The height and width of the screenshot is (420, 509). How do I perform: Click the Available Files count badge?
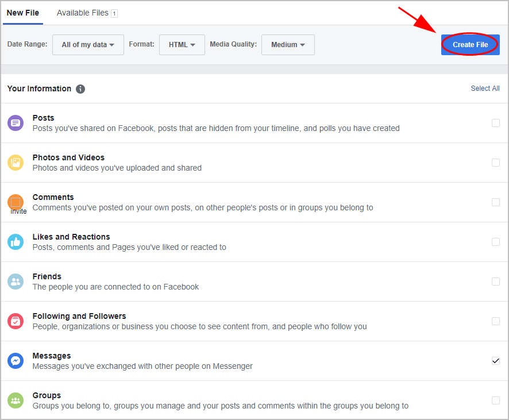click(114, 13)
